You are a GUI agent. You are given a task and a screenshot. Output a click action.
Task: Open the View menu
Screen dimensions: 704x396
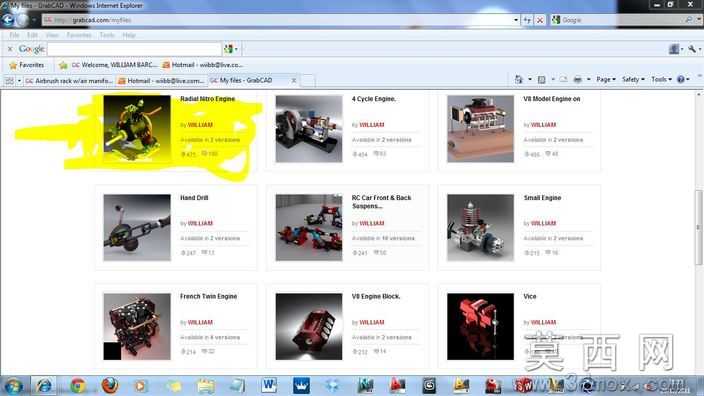tap(52, 35)
